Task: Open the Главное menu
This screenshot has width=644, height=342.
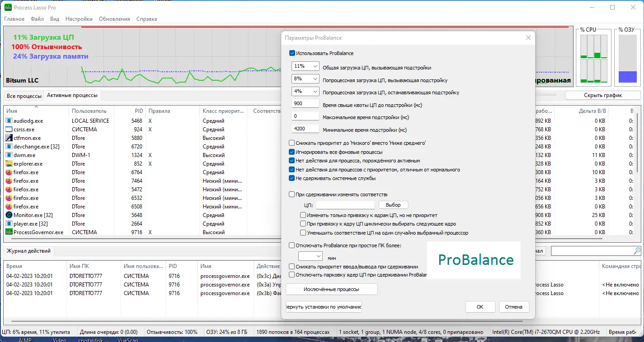Action: 14,19
